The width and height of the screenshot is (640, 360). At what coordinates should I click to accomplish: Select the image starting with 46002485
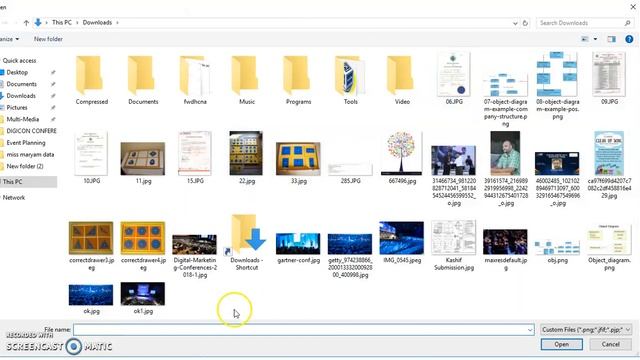[558, 179]
